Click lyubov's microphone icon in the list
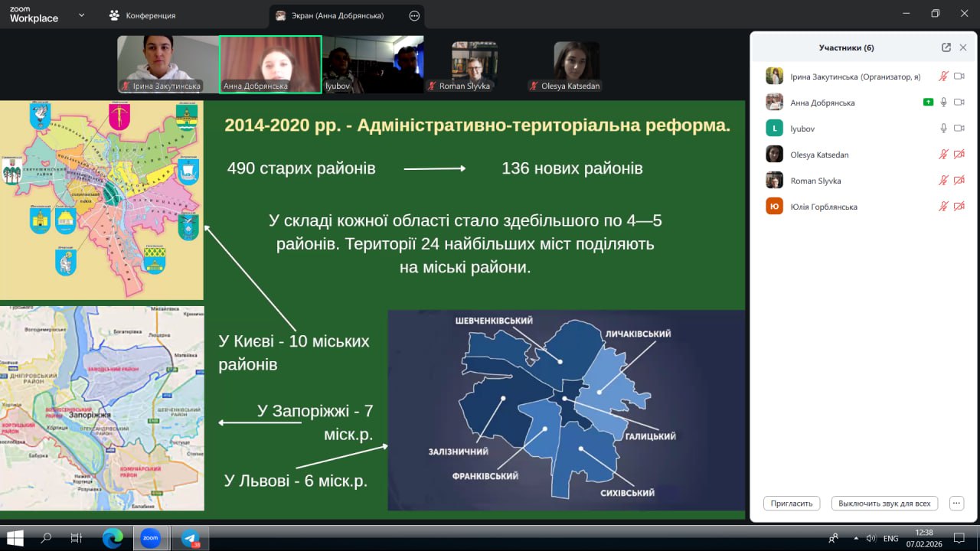Image resolution: width=980 pixels, height=551 pixels. [944, 129]
